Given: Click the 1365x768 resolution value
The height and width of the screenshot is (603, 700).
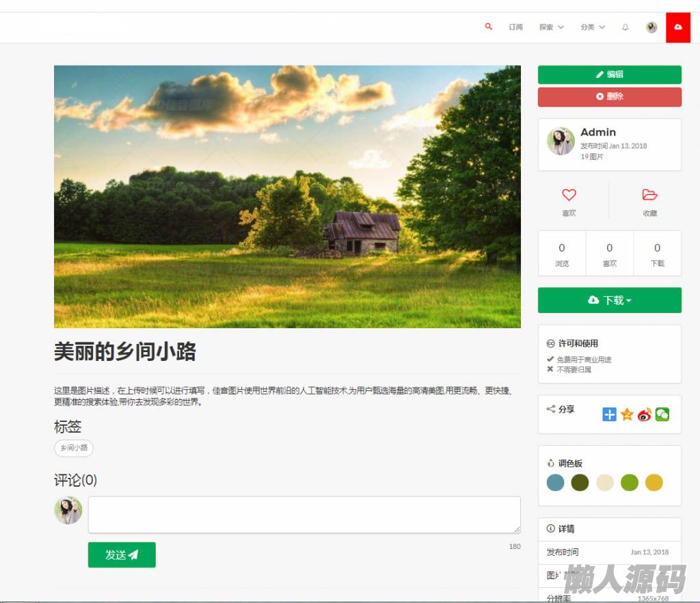Looking at the screenshot, I should [x=653, y=598].
